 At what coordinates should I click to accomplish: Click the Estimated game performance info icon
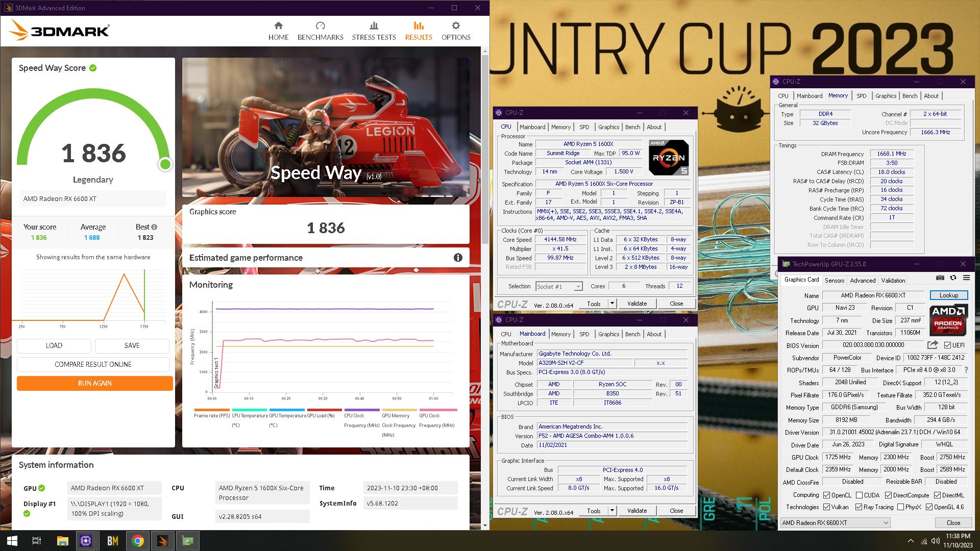click(x=458, y=258)
